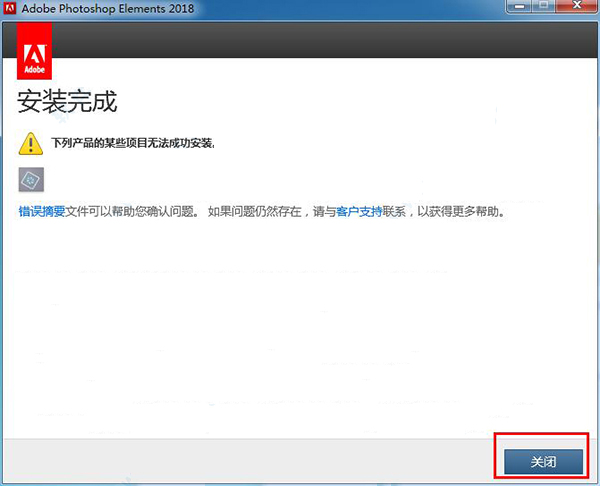Image resolution: width=600 pixels, height=486 pixels.
Task: Open the 客户支持 link
Action: [359, 211]
